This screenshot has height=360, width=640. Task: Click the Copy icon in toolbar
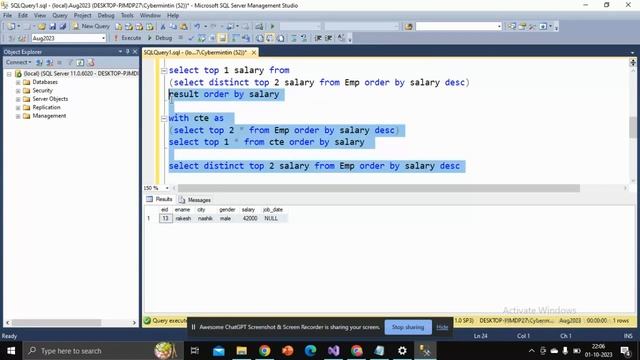173,27
